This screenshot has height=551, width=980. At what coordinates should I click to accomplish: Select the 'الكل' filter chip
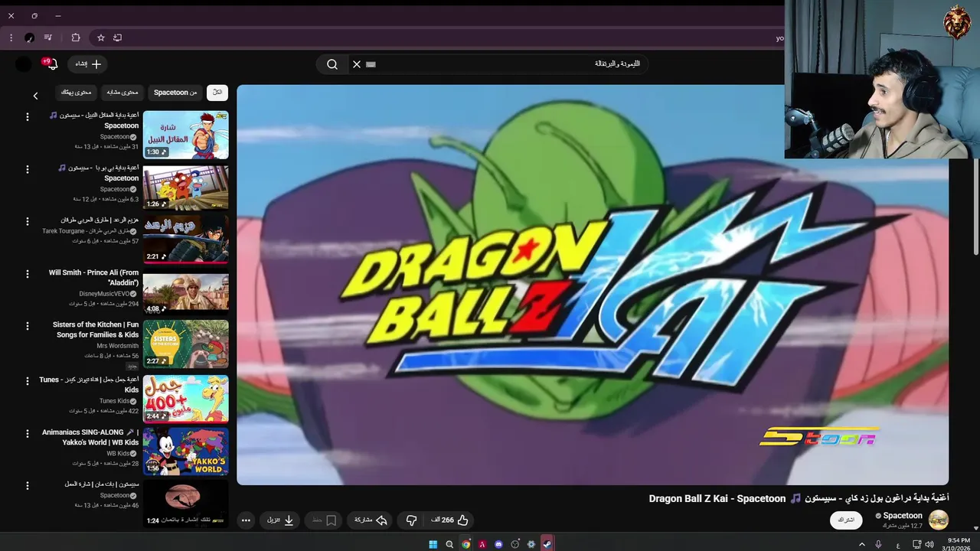pyautogui.click(x=217, y=92)
